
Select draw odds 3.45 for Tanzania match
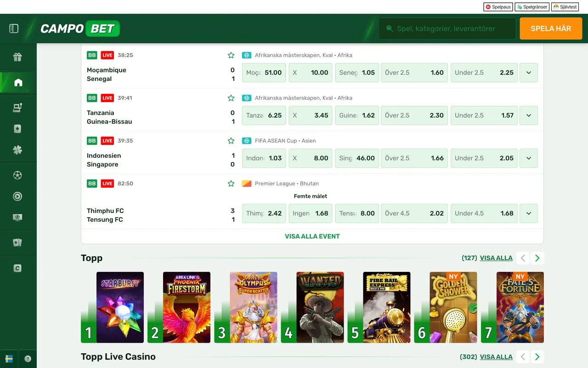point(311,115)
